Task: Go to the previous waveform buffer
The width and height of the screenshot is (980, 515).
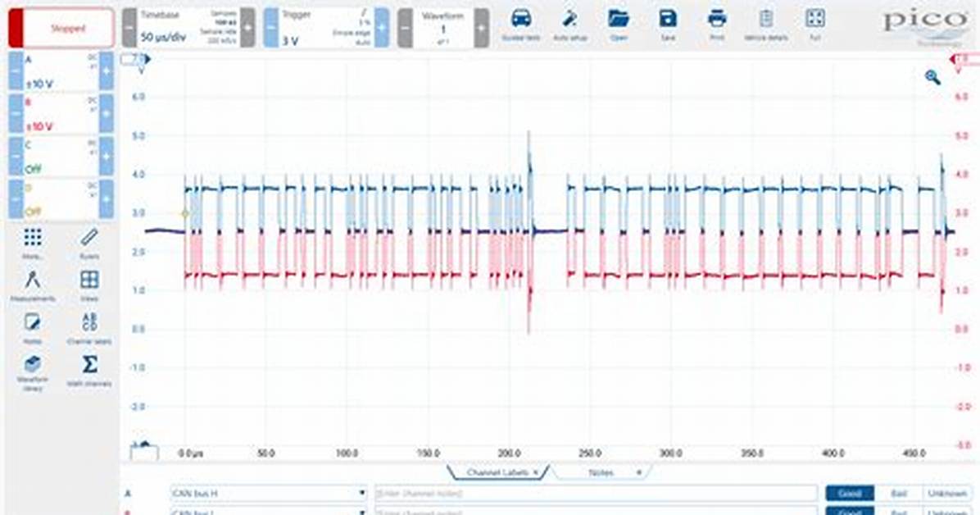Action: point(405,28)
